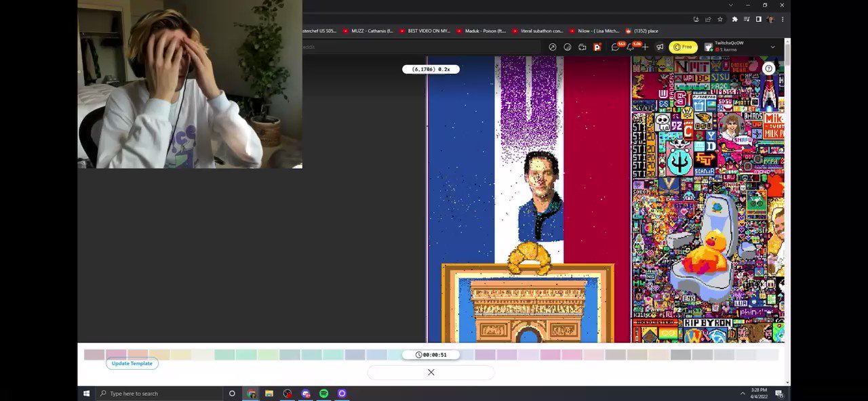Click the Reddit search field

pos(420,47)
